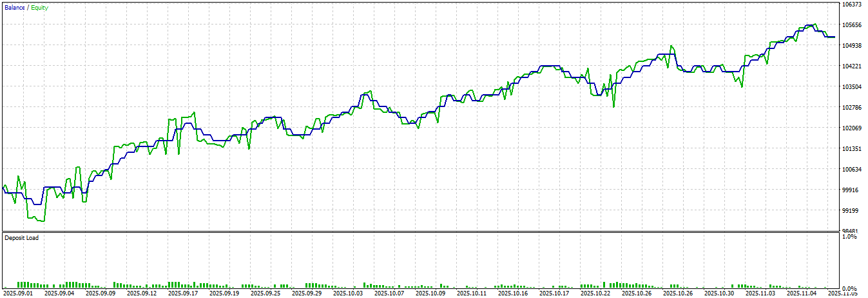The width and height of the screenshot is (868, 298).
Task: Click the 2025.11.04 date label
Action: 802,293
